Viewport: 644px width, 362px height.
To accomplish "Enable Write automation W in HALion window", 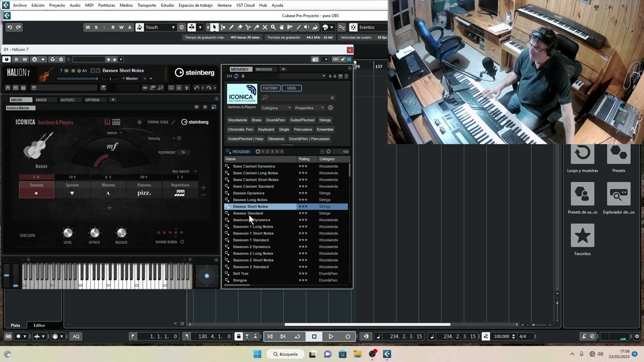I will click(x=25, y=59).
